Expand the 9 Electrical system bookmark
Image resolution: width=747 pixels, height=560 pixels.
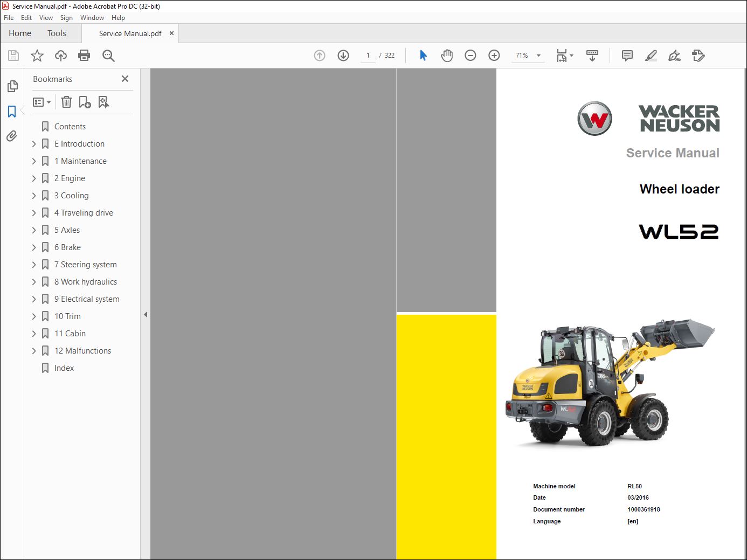34,299
